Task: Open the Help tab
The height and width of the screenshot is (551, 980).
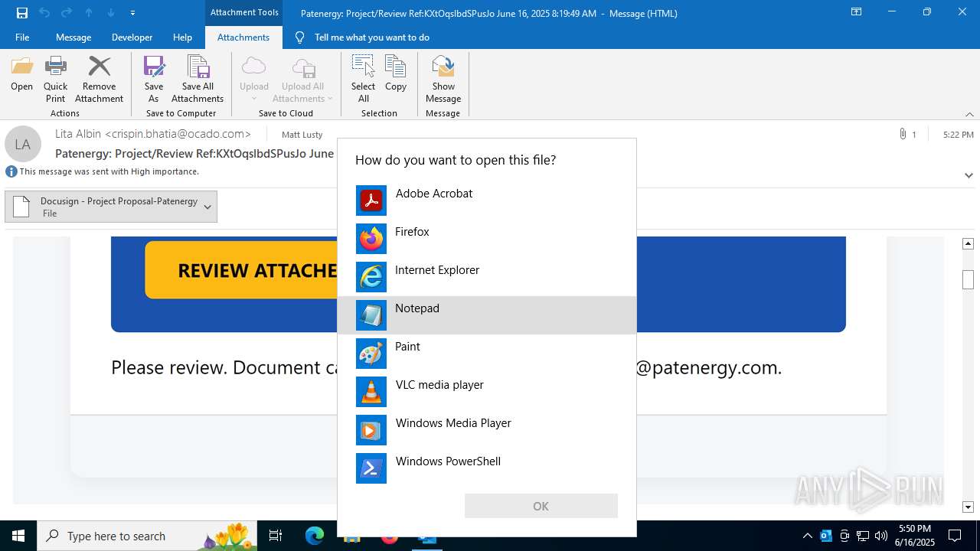Action: [x=182, y=37]
